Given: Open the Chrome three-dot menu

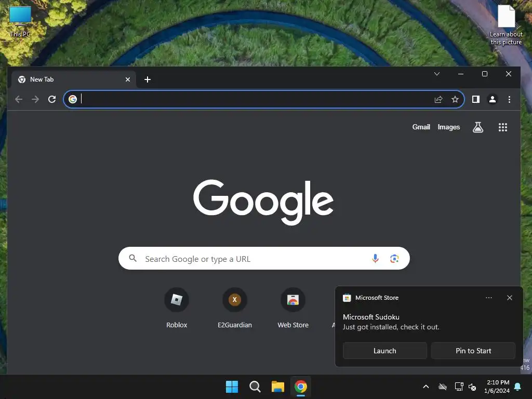Looking at the screenshot, I should click(x=509, y=99).
